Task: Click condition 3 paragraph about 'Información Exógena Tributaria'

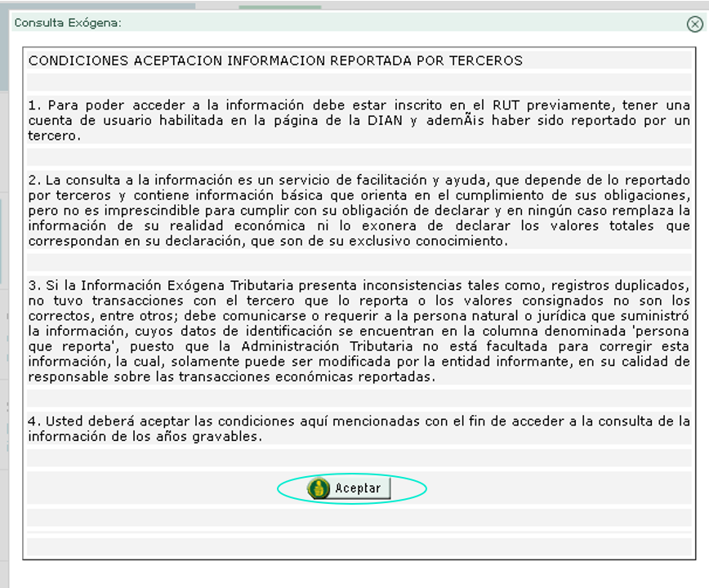Action: (359, 331)
